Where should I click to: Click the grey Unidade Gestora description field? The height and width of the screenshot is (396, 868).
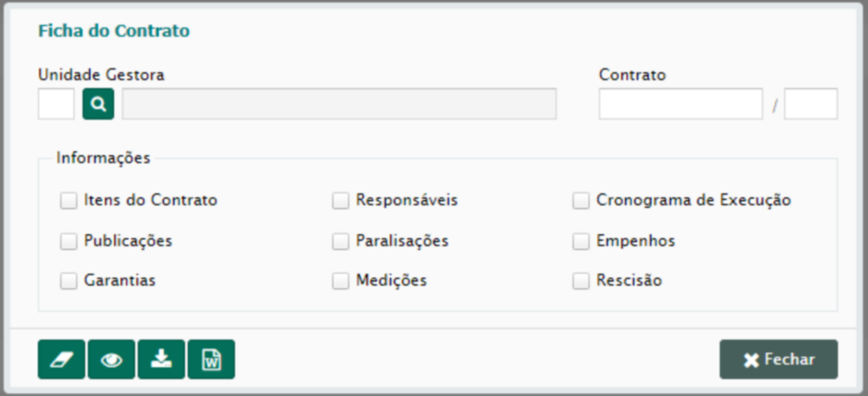pos(339,104)
